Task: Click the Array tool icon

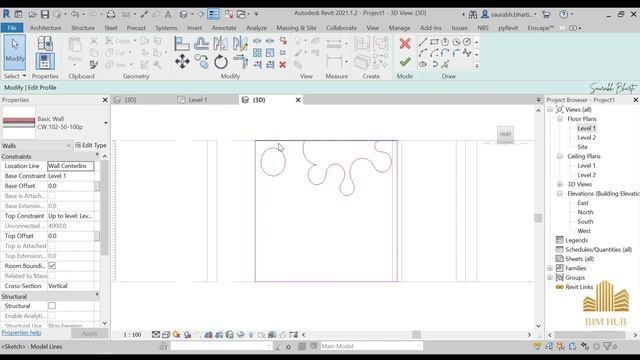Action: pyautogui.click(x=257, y=53)
